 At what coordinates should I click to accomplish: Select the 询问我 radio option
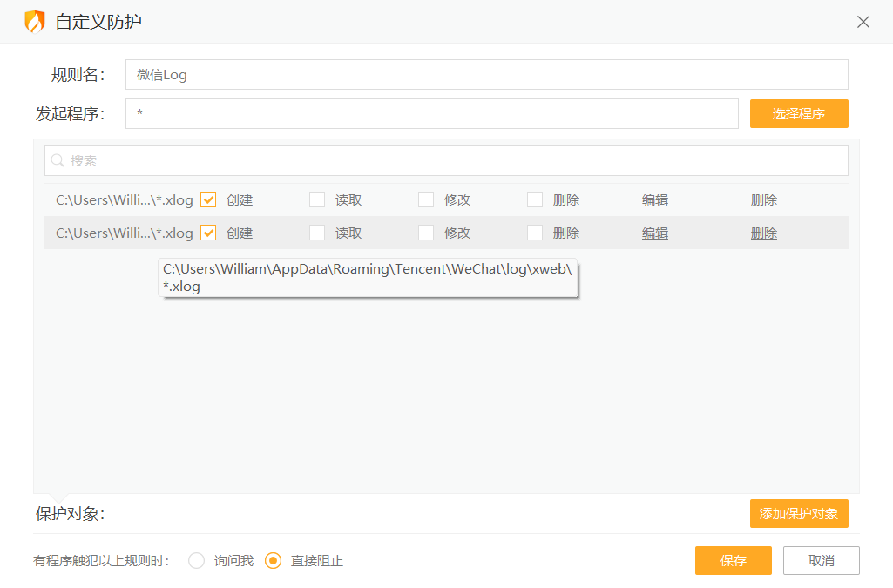coord(197,560)
